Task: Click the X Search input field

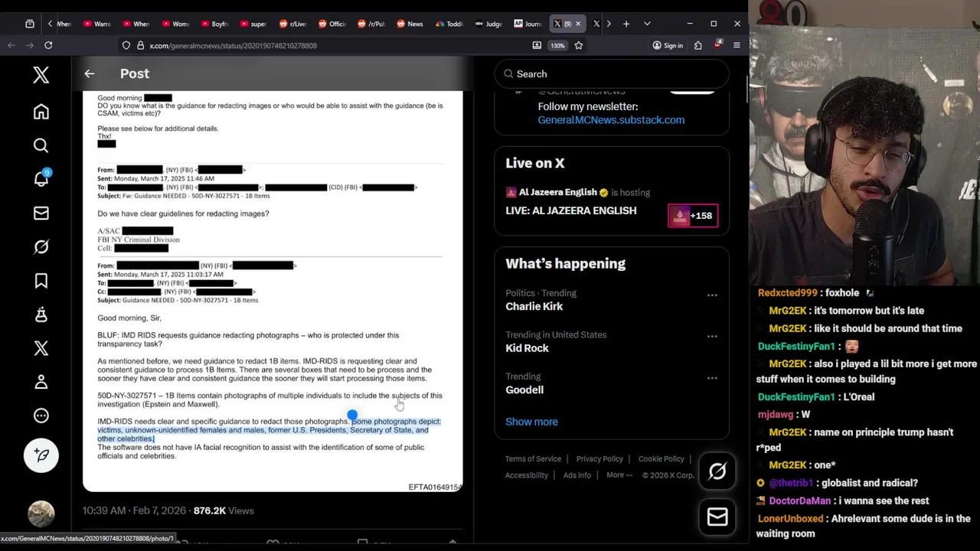Action: coord(612,74)
